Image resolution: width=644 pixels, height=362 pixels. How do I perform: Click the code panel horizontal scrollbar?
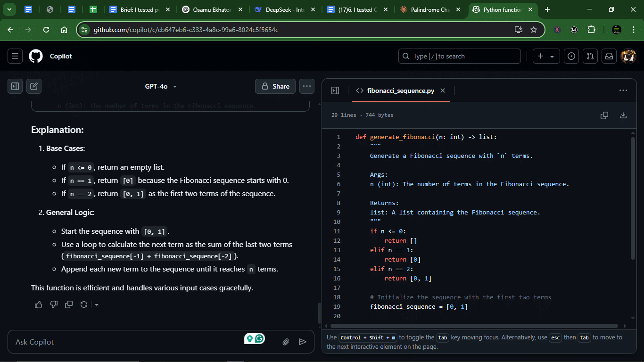474,326
